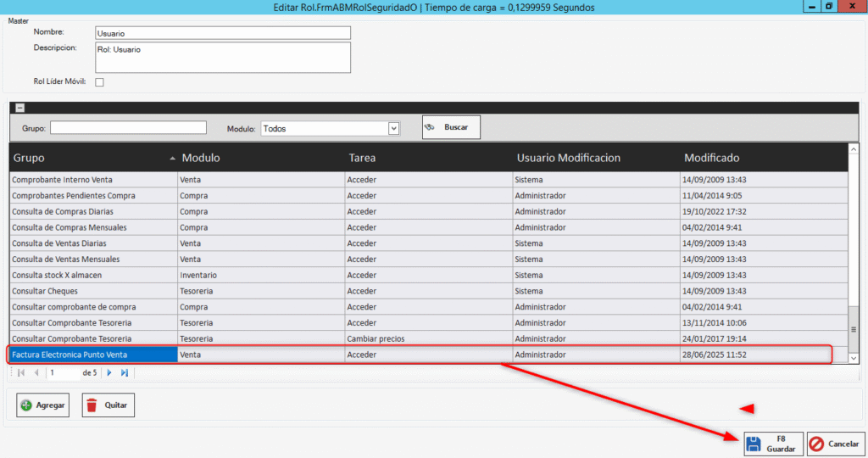Click the Agregar button with green plus

(43, 405)
